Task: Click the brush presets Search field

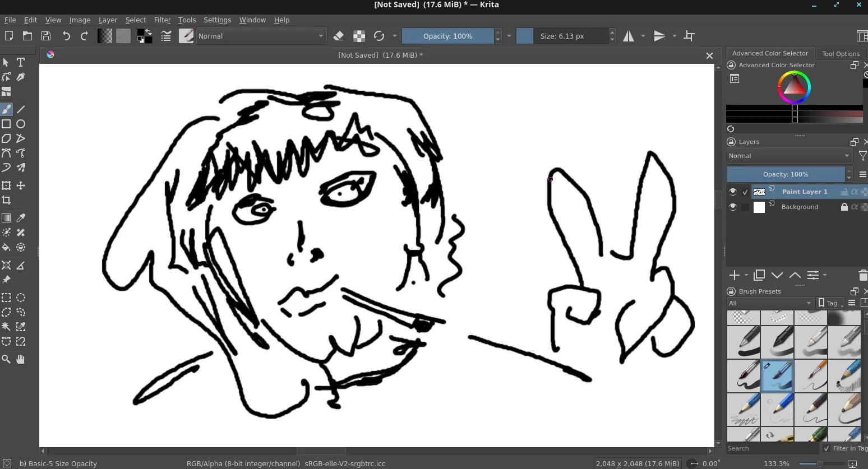Action: [x=772, y=448]
